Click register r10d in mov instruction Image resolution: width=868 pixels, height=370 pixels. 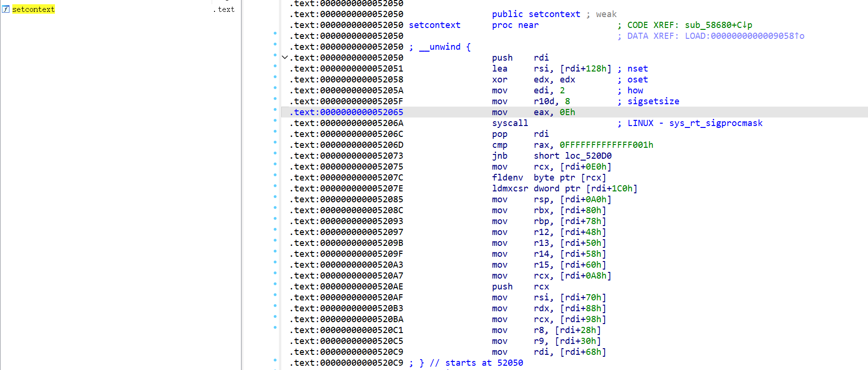tap(544, 101)
